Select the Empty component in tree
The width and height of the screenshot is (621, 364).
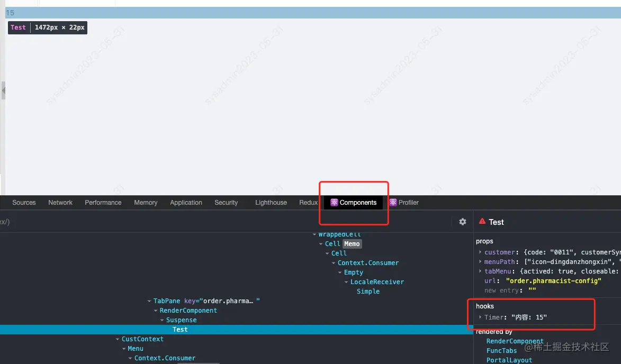tap(353, 272)
